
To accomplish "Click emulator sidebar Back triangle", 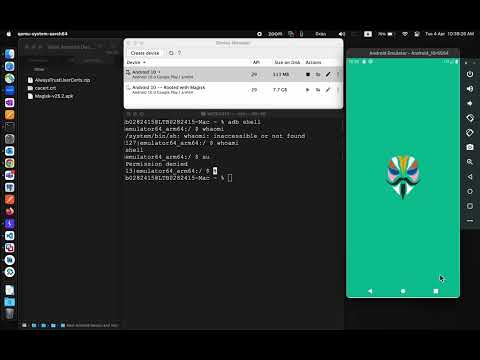I will (470, 177).
